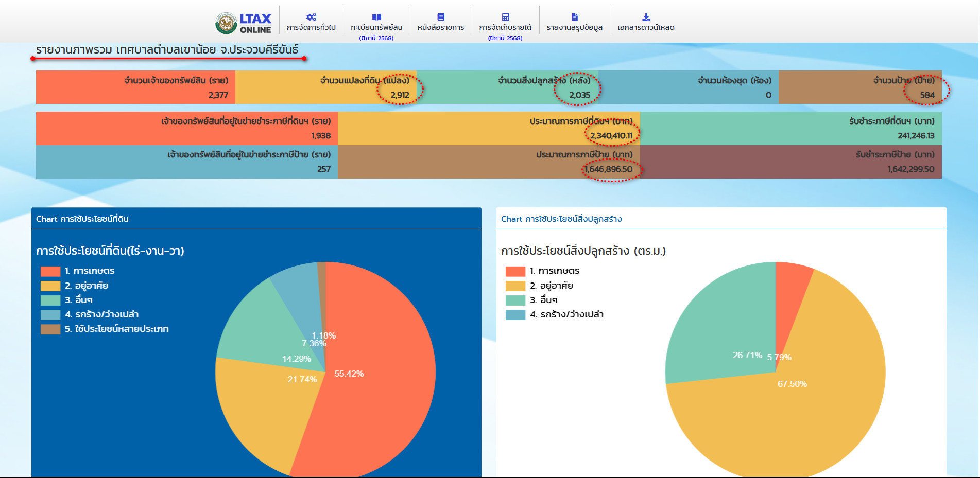Click the calculator revenue collection icon
Screen dimensions: 980x478
point(505,17)
